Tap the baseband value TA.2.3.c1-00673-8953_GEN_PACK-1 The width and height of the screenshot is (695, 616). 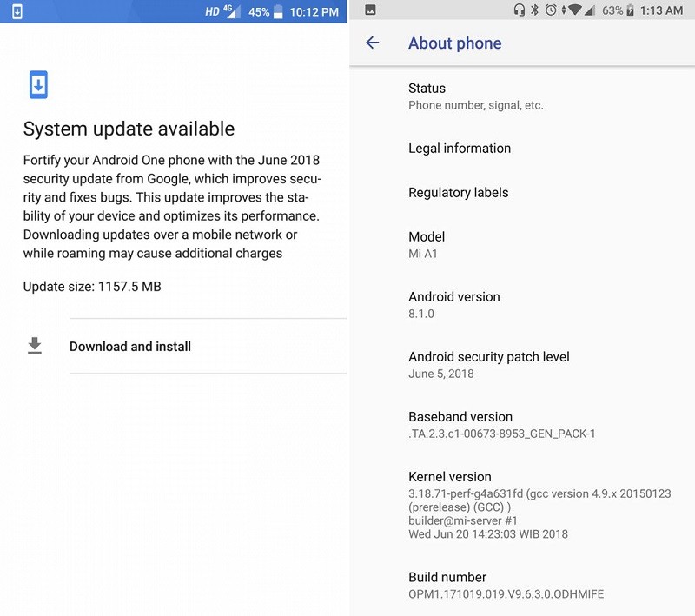click(x=502, y=434)
